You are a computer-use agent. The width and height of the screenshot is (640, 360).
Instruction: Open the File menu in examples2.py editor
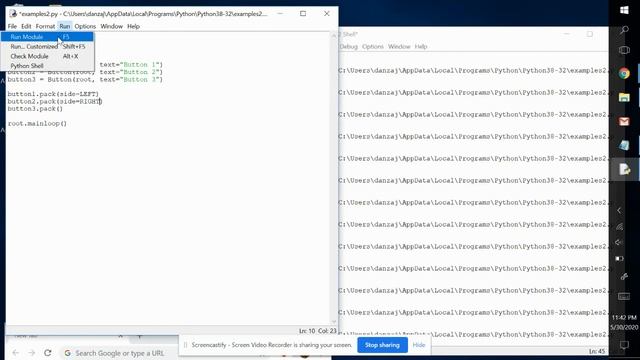12,26
